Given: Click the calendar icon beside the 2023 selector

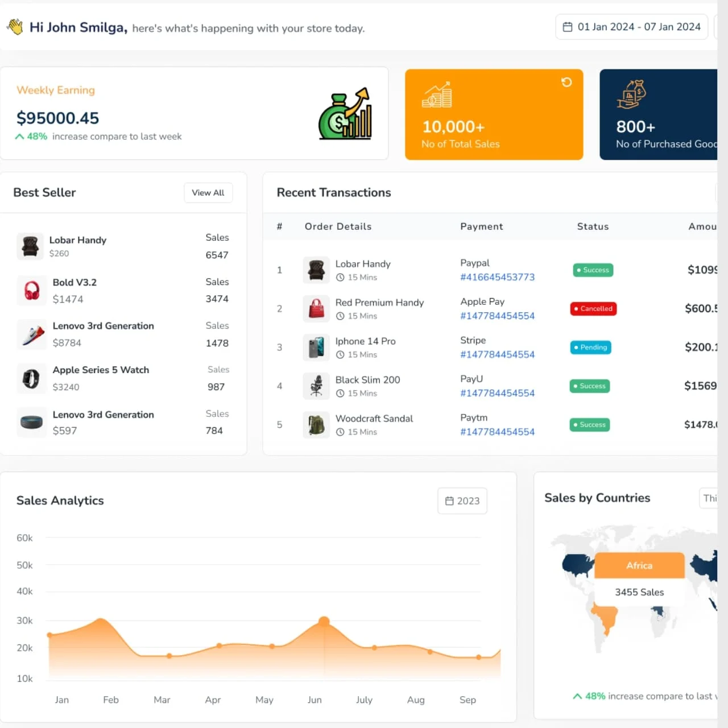Looking at the screenshot, I should point(449,500).
